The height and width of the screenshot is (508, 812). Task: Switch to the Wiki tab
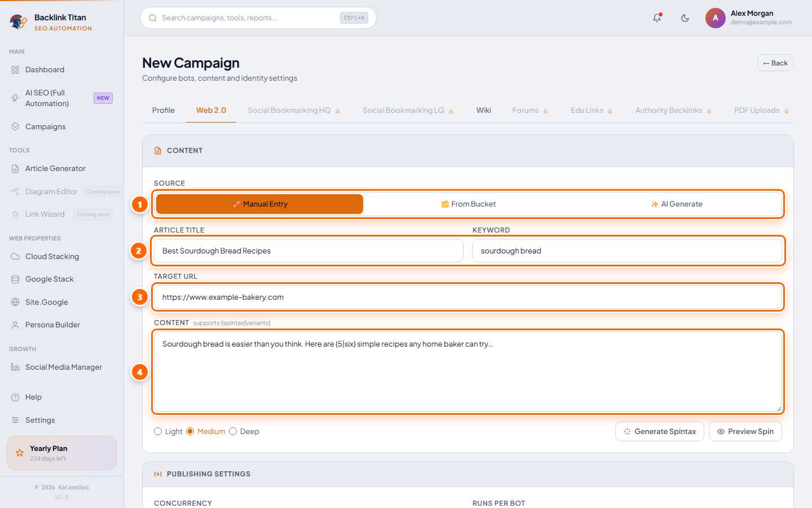tap(484, 110)
